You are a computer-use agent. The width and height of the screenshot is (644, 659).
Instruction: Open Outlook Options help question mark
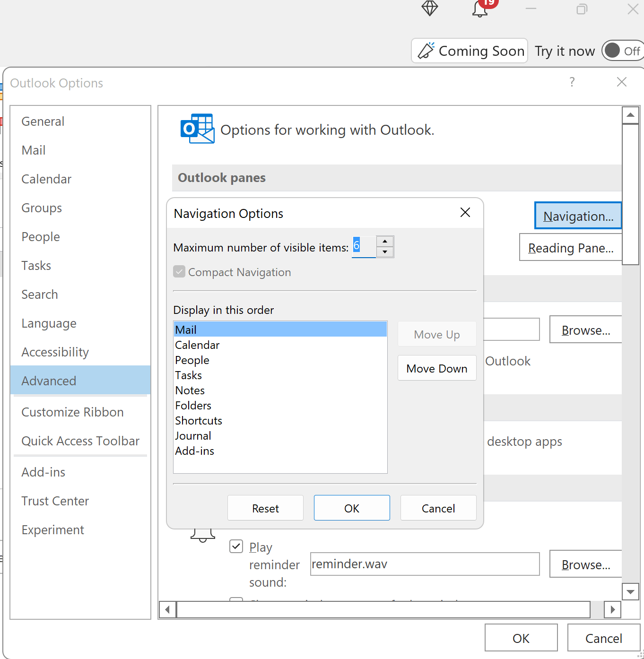click(572, 82)
